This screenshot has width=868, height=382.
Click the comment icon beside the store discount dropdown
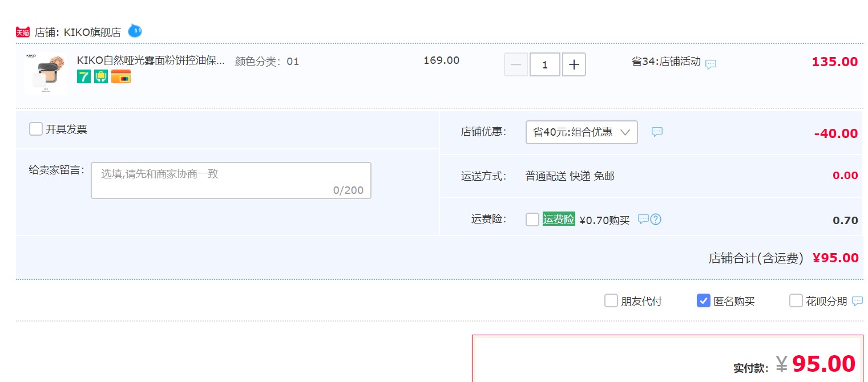657,132
